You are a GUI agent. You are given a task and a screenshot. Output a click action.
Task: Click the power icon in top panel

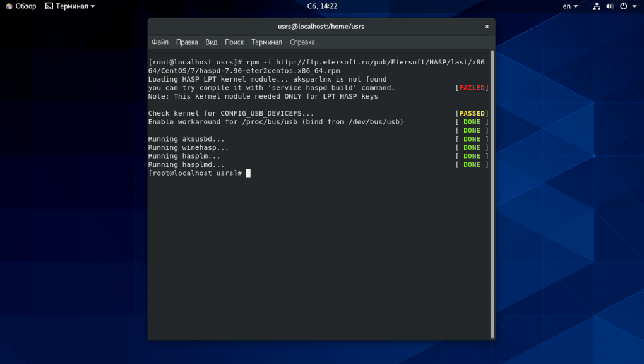(623, 6)
